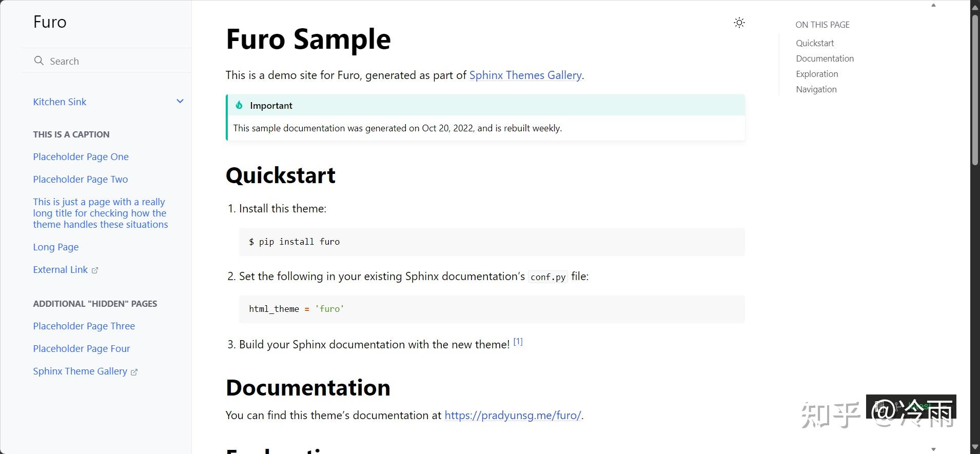
Task: Expand the Kitchen Sink chevron
Action: [180, 102]
